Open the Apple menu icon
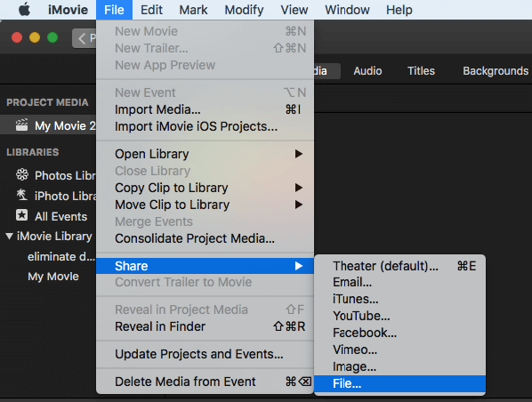 [x=24, y=10]
